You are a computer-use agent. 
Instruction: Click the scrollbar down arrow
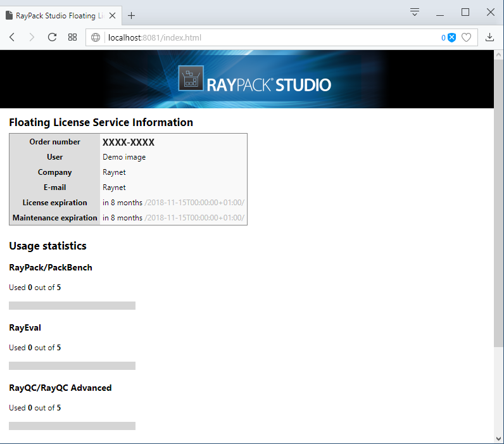pos(498,439)
